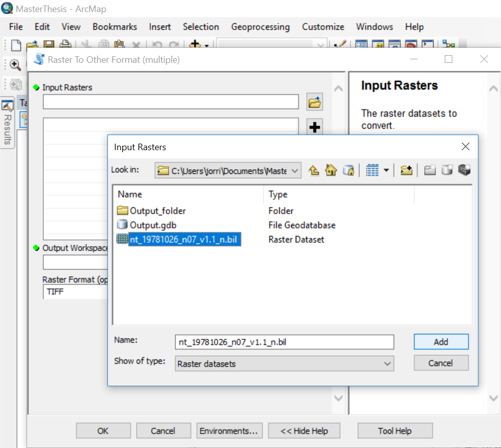Screen dimensions: 501x448
Task: Print the map
Action: click(65, 45)
